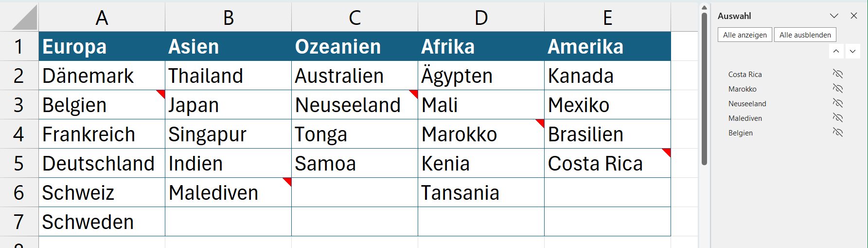Select the Malediven cell in column B
This screenshot has height=248, width=868.
[x=228, y=192]
